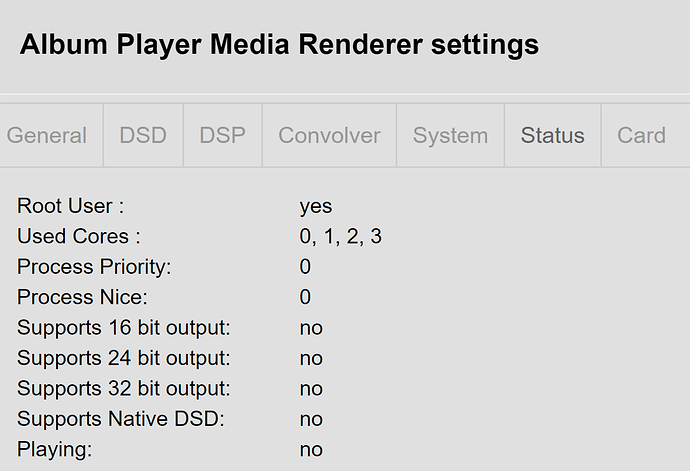Click the Used Cores label

[x=79, y=236]
